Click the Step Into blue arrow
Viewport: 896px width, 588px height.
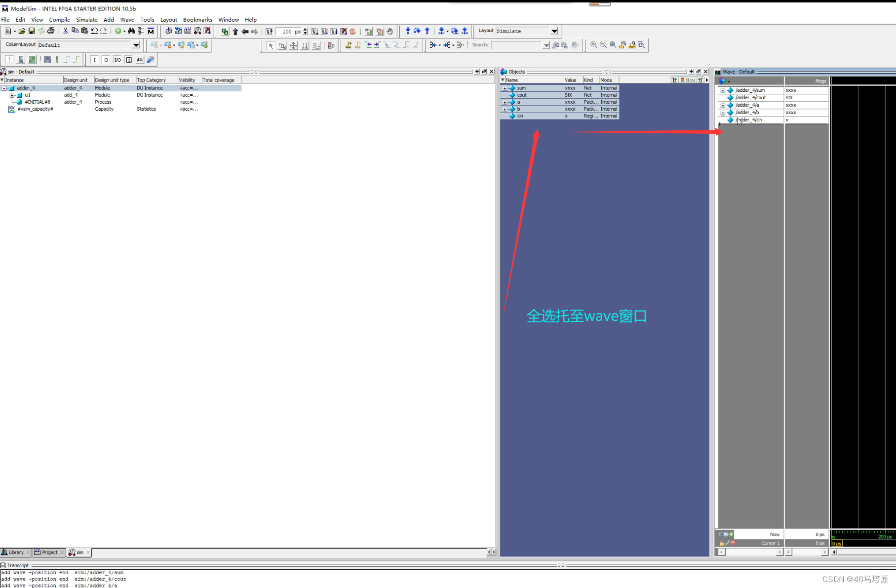pyautogui.click(x=408, y=31)
